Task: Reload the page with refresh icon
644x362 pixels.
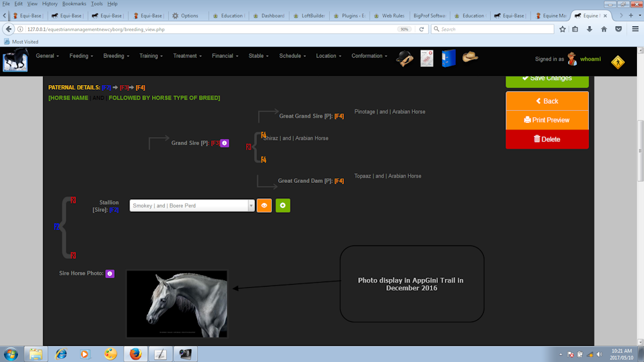Action: [421, 29]
